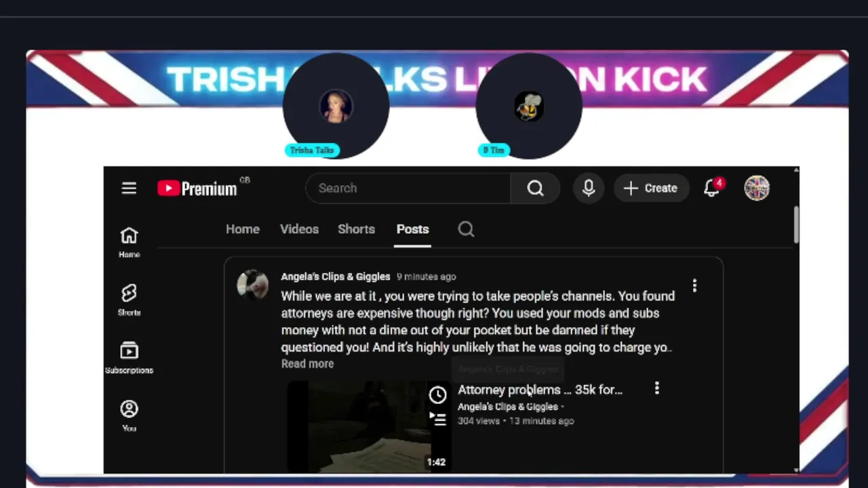Click the Trisha Talks name label
The height and width of the screenshot is (488, 868).
point(312,150)
